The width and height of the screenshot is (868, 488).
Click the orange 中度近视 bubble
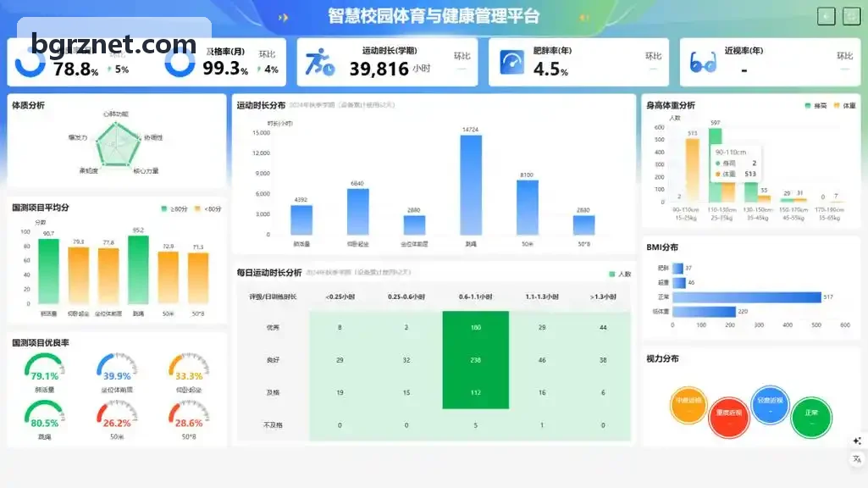tap(688, 405)
